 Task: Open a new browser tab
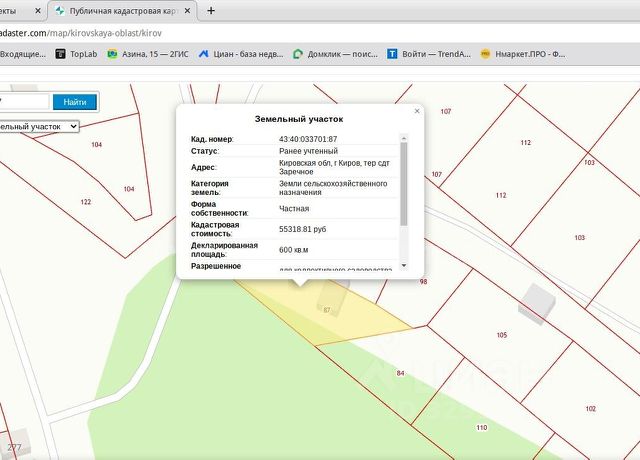[x=210, y=11]
